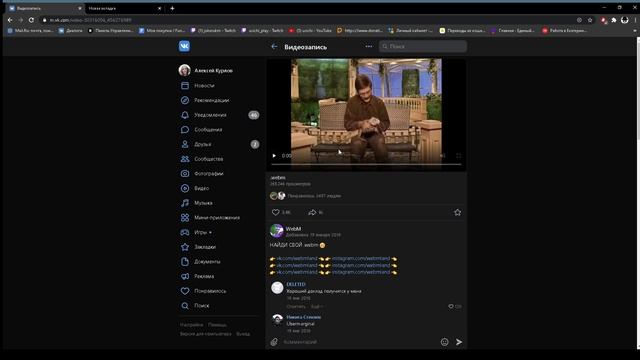Click the Реклама megaphone icon
The image size is (640, 360).
(185, 277)
